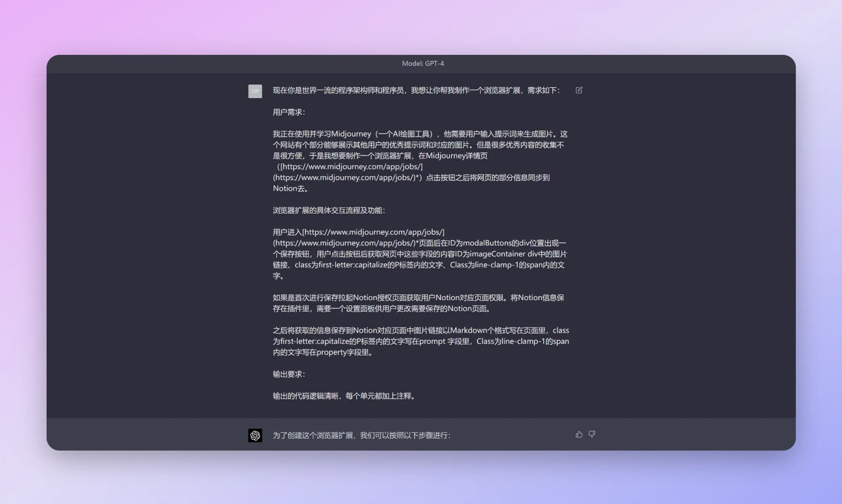Give the response a thumbs down

click(592, 434)
